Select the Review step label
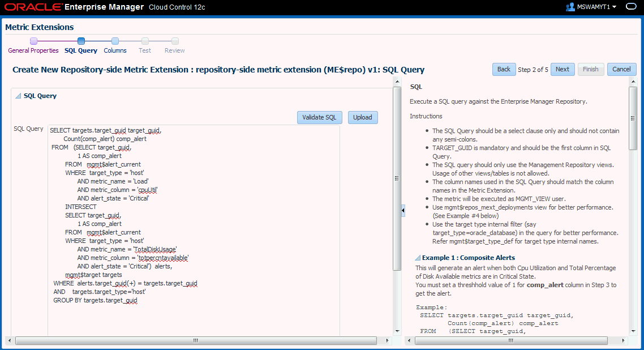 174,50
